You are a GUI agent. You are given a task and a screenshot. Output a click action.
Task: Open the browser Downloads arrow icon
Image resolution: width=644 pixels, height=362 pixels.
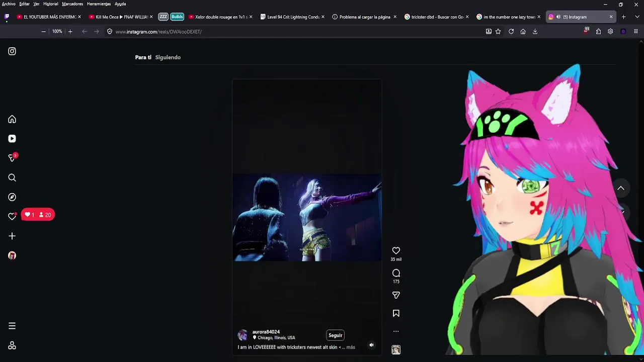coord(535,31)
